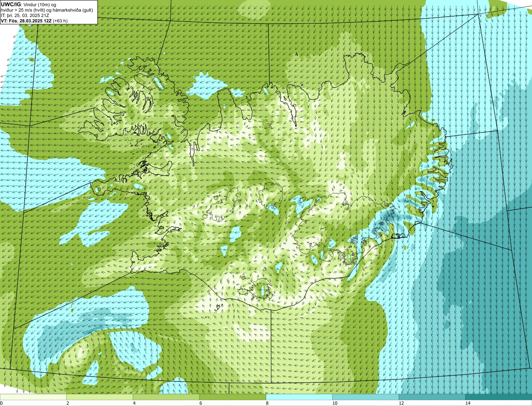The width and height of the screenshot is (532, 406).
Task: Click the legend scale value "12"
Action: tap(401, 403)
